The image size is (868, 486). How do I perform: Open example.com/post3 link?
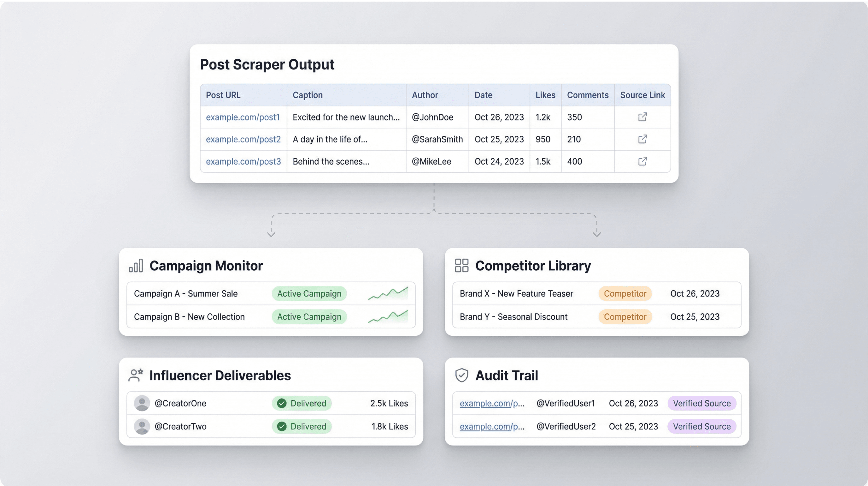pyautogui.click(x=243, y=161)
